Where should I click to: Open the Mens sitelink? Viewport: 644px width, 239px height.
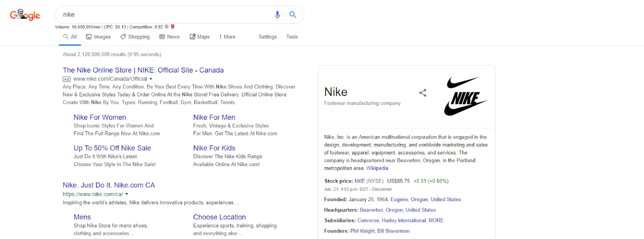[82, 217]
